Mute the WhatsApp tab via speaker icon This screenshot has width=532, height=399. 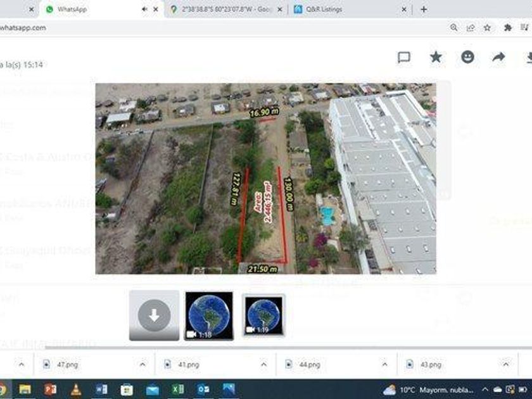click(144, 9)
